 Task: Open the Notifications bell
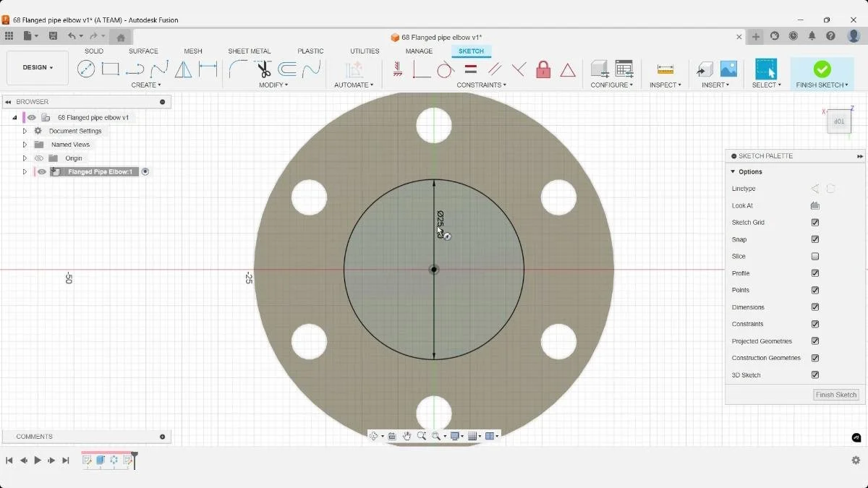(x=812, y=36)
